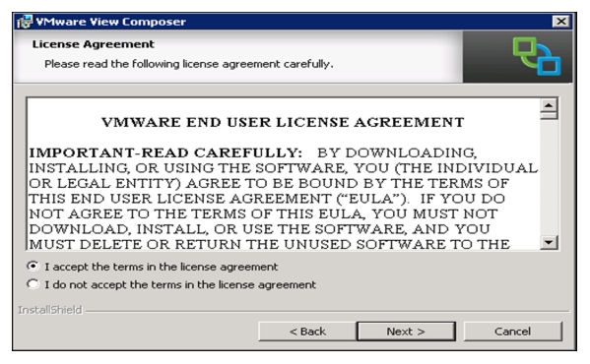Close the VMware View Composer dialog
The height and width of the screenshot is (364, 590).
coord(560,22)
